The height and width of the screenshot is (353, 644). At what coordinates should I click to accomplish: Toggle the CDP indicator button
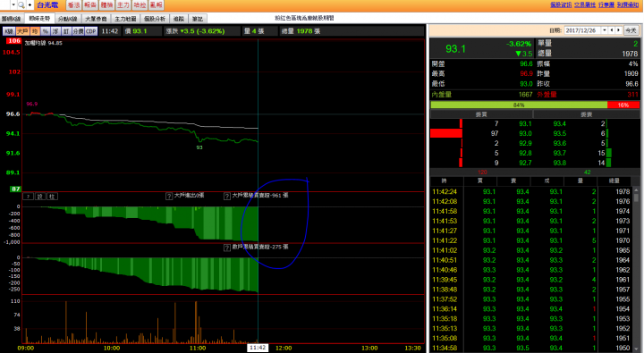[x=91, y=31]
